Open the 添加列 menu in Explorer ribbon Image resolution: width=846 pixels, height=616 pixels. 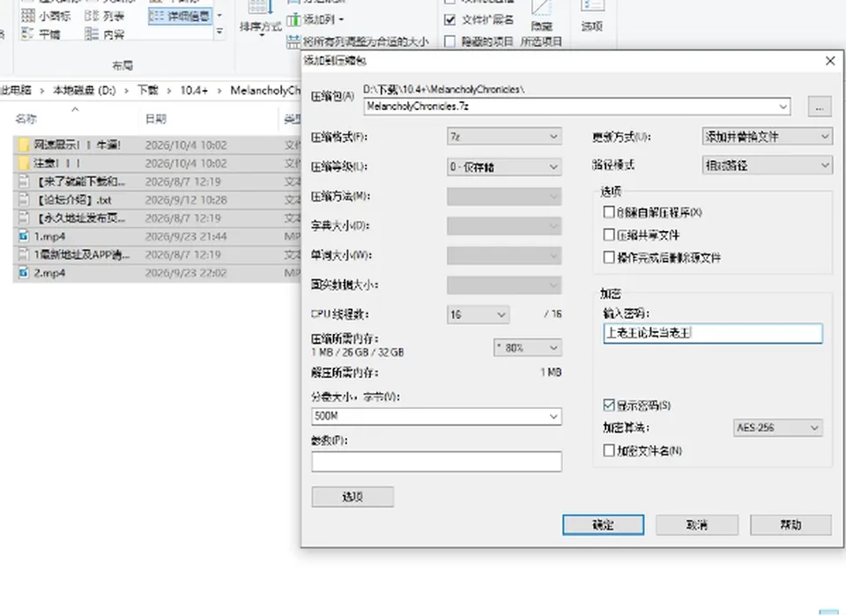point(316,20)
